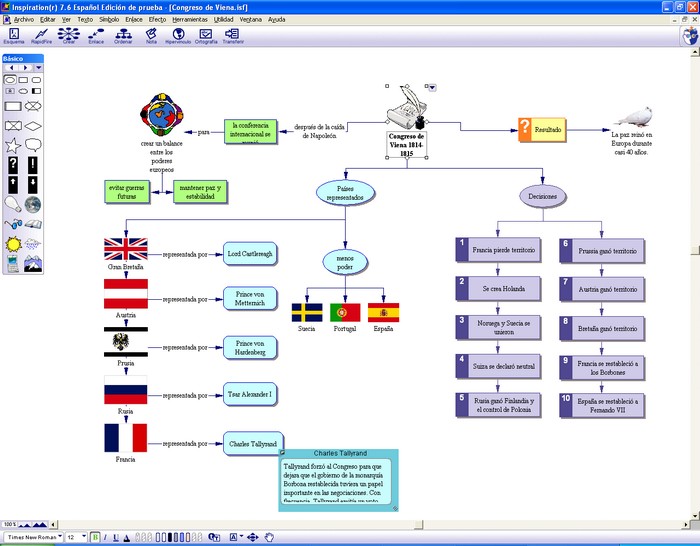
Task: Select the Países representados node
Action: (x=344, y=193)
